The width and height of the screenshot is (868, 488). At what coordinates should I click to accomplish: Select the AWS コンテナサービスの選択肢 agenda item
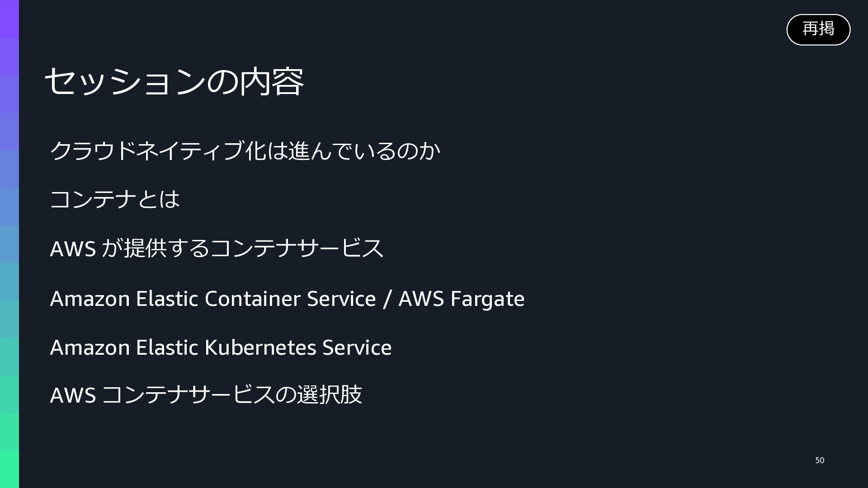(x=206, y=394)
